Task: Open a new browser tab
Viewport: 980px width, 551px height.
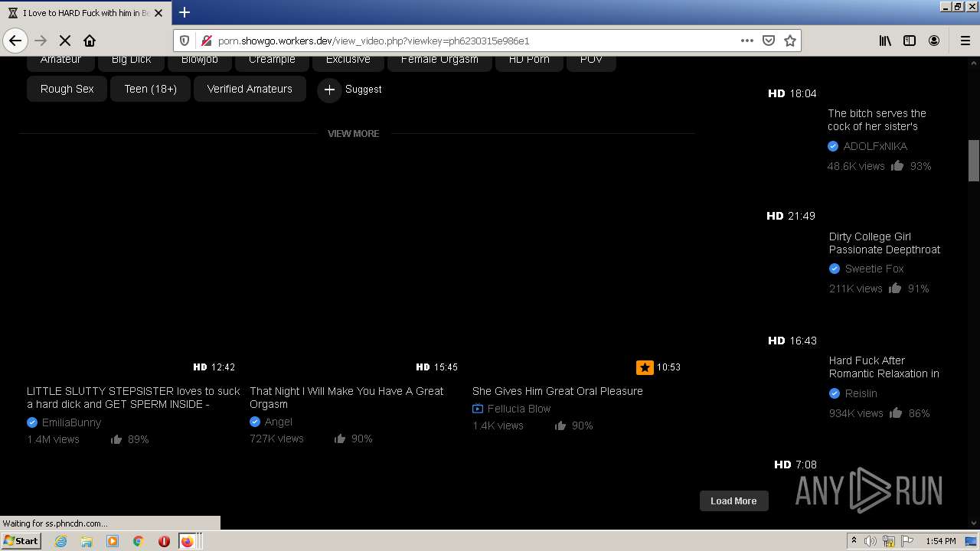Action: tap(185, 12)
